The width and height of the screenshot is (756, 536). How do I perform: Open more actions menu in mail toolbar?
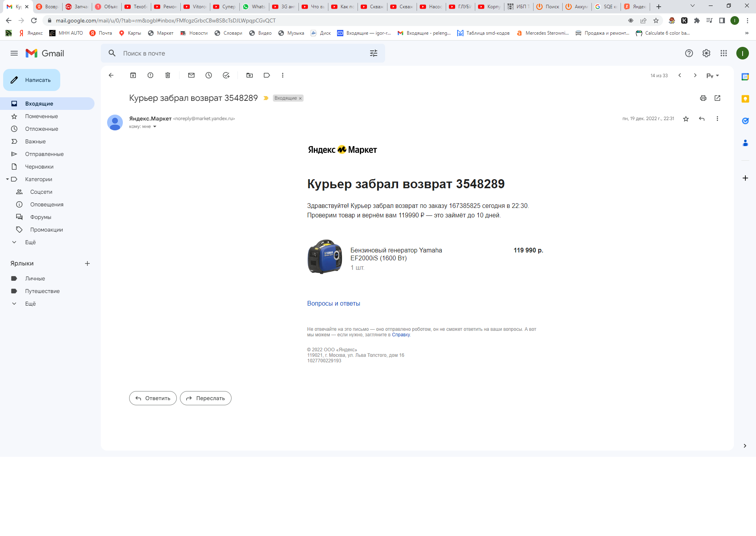[283, 75]
